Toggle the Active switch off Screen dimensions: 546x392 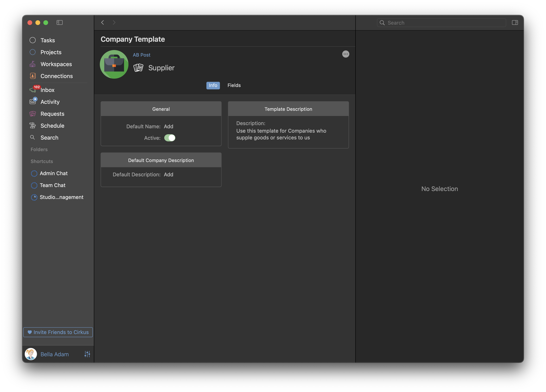click(170, 138)
